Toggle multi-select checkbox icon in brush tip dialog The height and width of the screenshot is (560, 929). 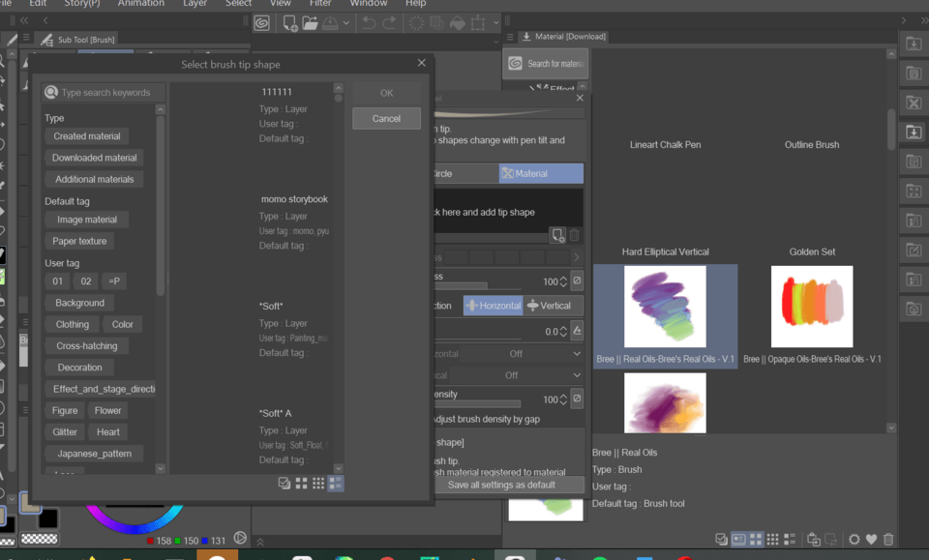[285, 483]
